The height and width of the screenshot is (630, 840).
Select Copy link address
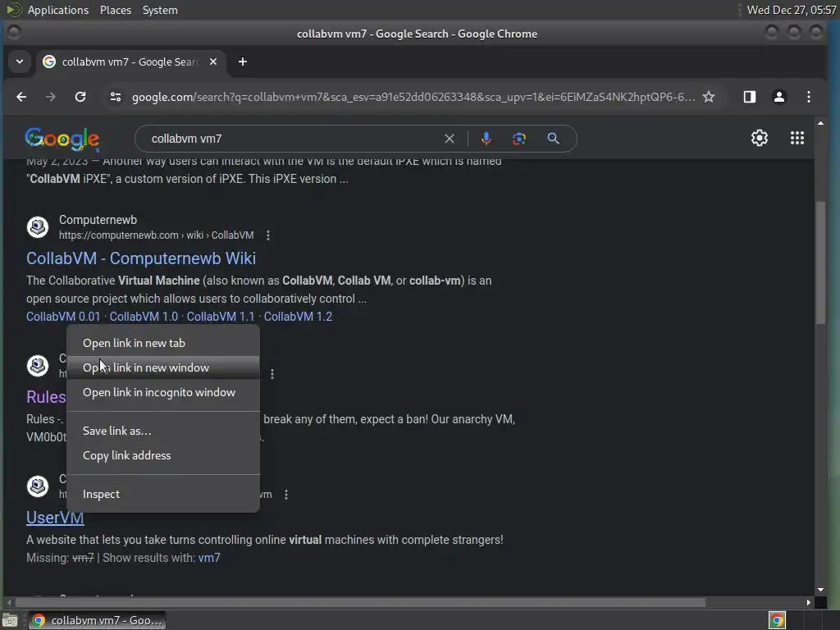tap(163, 455)
